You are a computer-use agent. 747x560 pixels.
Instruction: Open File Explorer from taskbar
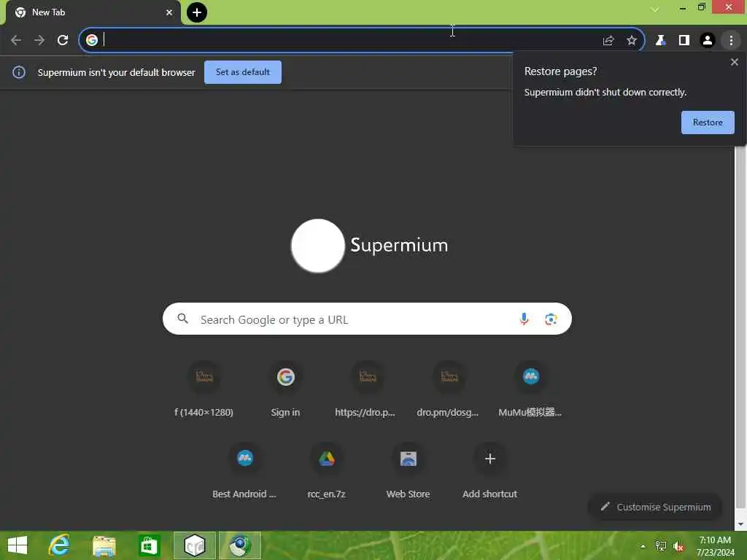104,545
